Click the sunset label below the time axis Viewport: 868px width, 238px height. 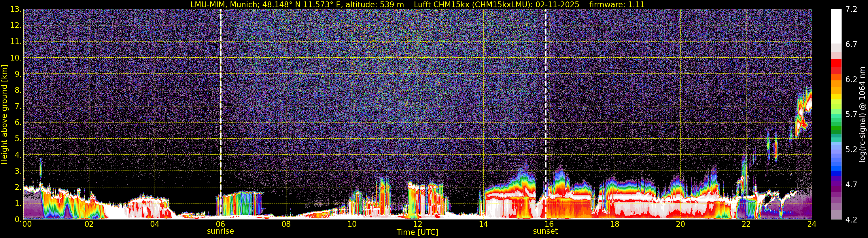point(545,231)
